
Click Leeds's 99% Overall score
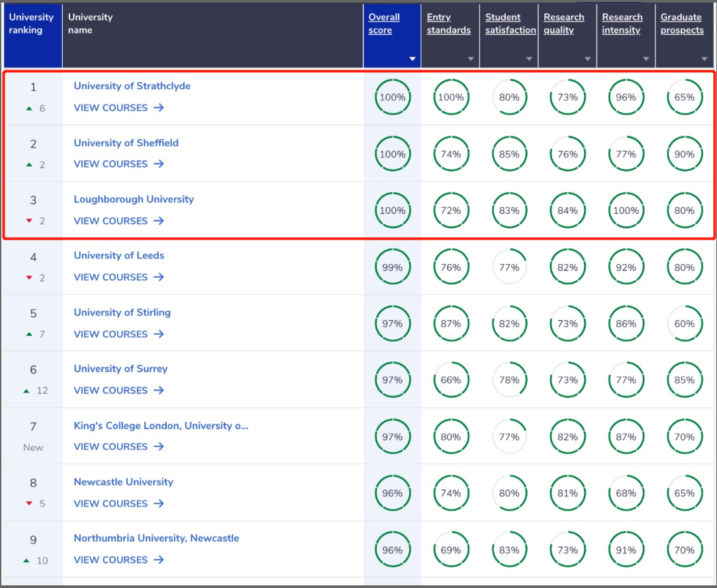click(x=393, y=267)
